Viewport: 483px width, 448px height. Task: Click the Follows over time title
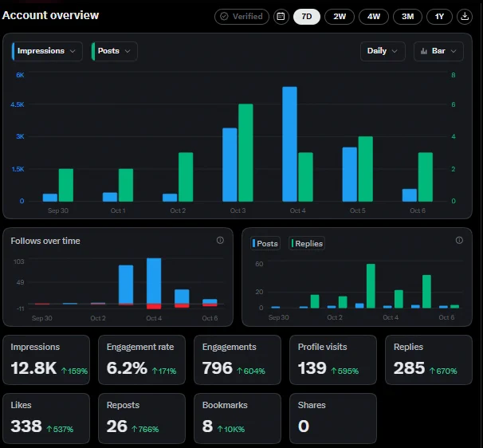pos(45,241)
